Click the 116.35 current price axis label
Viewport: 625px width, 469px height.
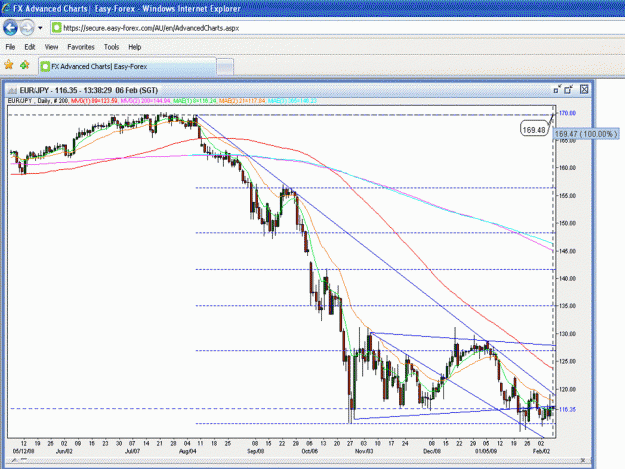pyautogui.click(x=567, y=409)
